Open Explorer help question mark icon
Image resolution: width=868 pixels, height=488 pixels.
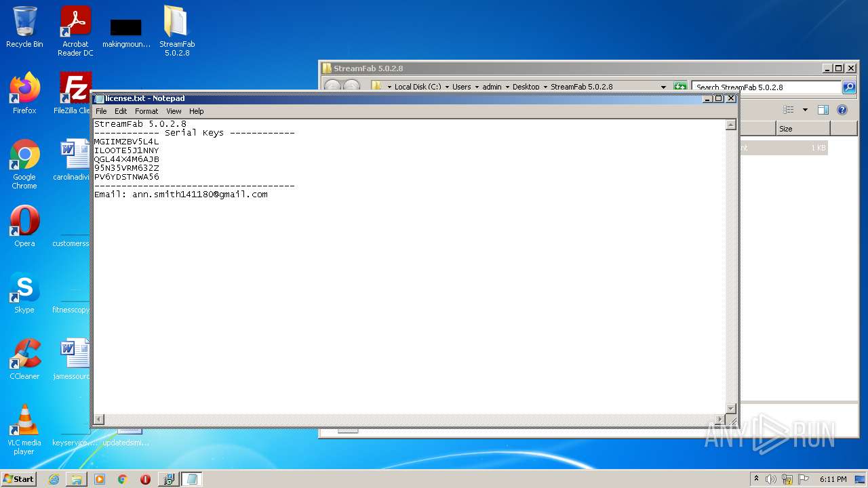[842, 110]
